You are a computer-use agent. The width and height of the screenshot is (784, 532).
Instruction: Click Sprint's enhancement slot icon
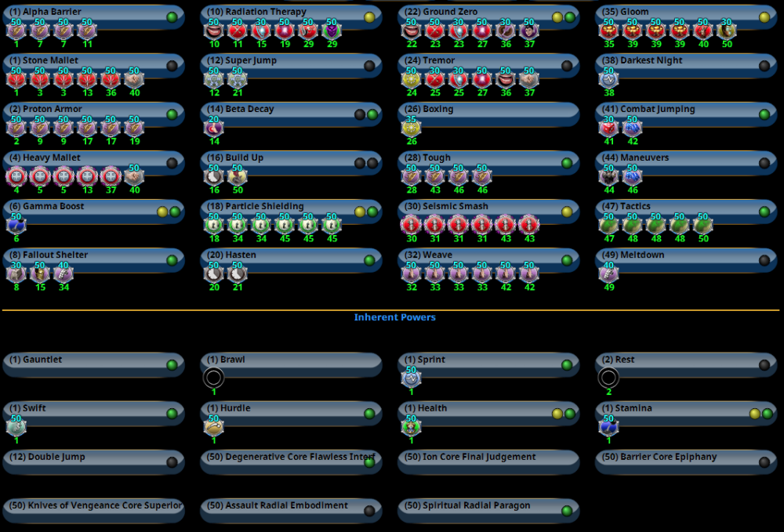pos(411,378)
